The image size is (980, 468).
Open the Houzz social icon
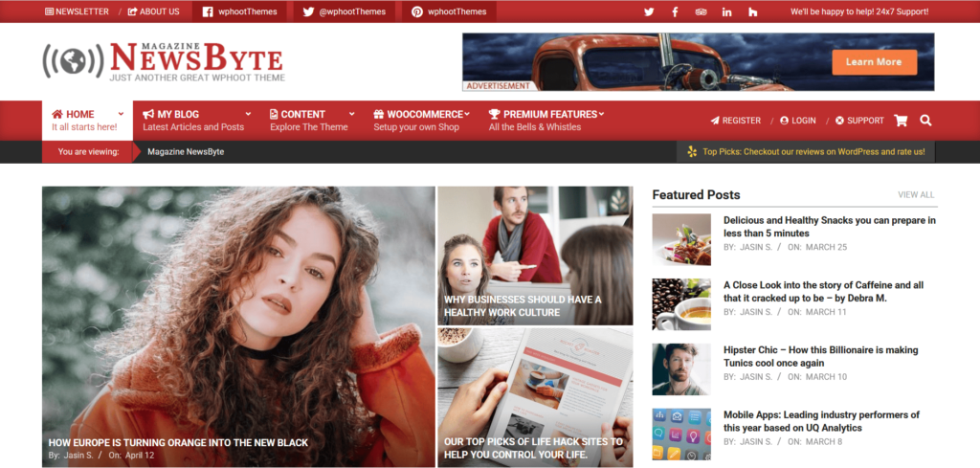point(752,11)
